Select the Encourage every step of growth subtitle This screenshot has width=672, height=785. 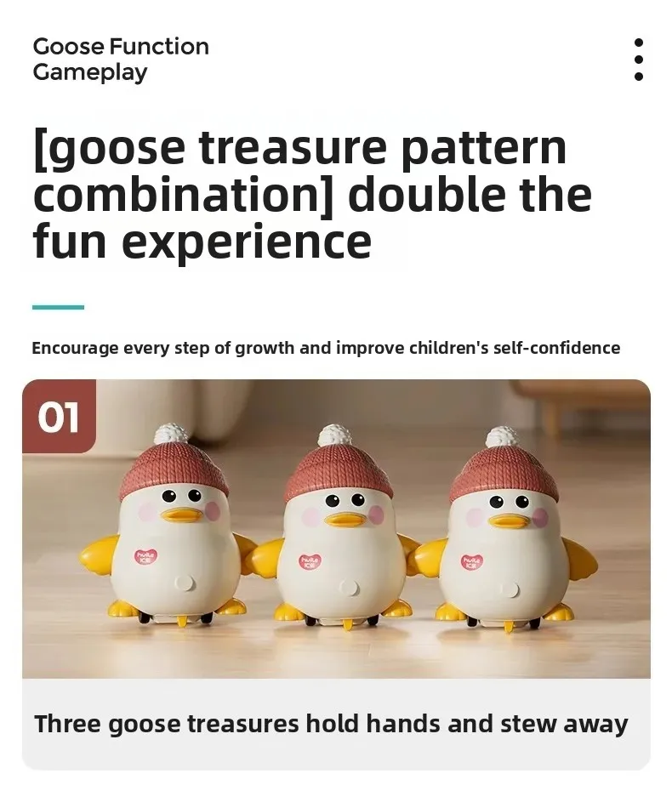(326, 348)
